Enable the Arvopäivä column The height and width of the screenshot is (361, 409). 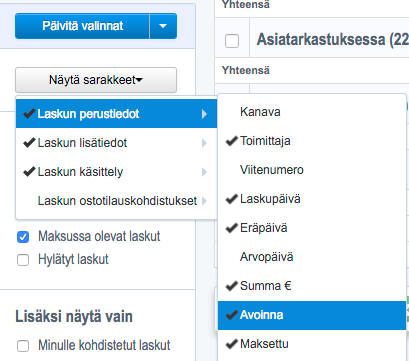pyautogui.click(x=312, y=257)
